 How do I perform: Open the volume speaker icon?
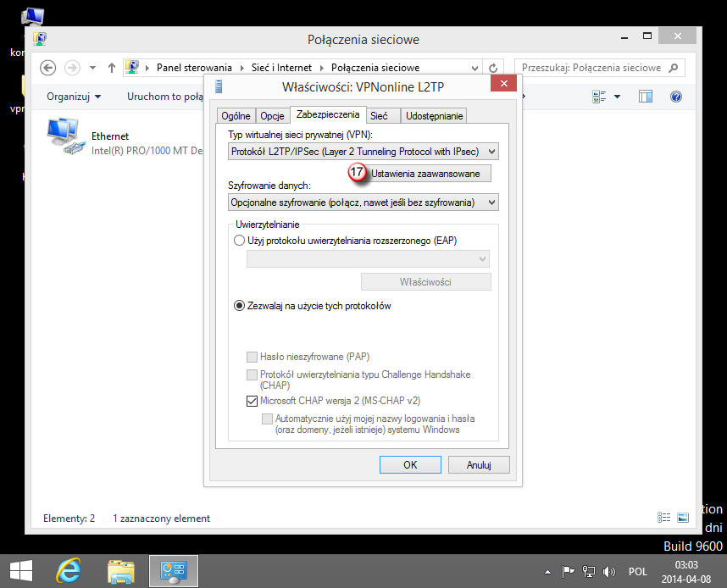[x=608, y=572]
